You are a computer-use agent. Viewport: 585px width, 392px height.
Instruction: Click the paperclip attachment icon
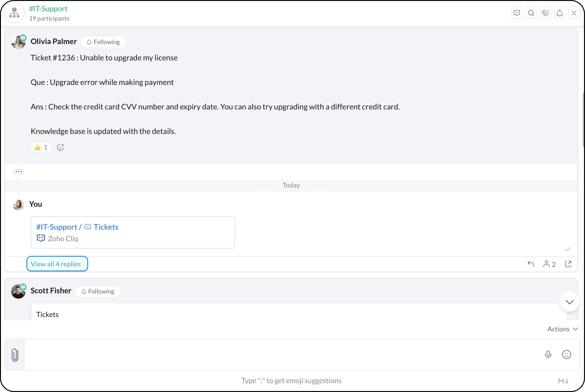coord(15,355)
